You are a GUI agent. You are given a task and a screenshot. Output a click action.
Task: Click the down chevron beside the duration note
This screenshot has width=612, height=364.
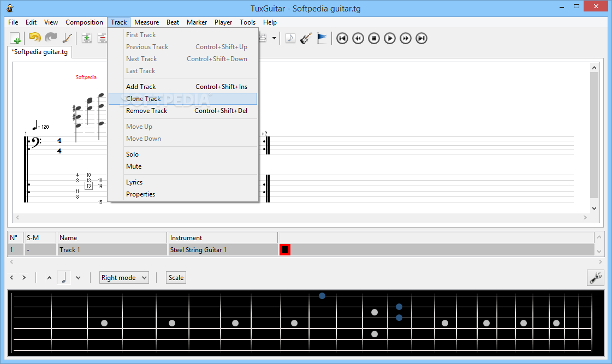coord(78,278)
